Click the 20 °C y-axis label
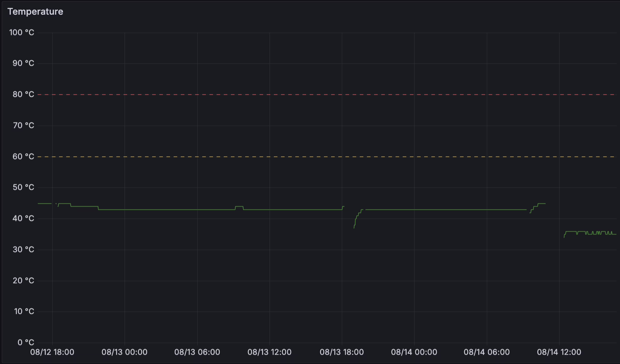Viewport: 620px width, 364px height. click(x=23, y=281)
